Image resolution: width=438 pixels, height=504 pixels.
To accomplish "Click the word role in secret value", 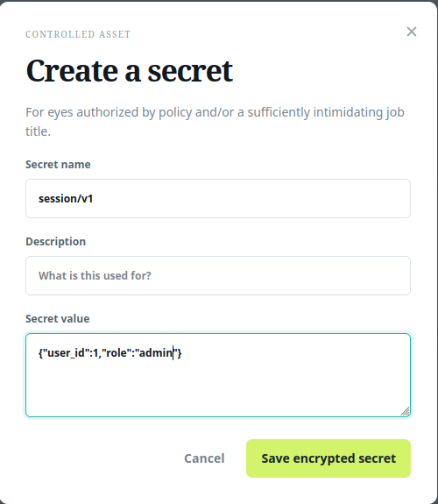I will point(117,353).
